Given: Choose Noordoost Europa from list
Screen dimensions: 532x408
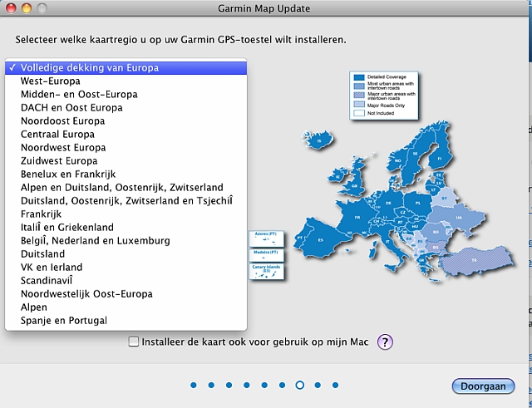Looking at the screenshot, I should coord(126,121).
